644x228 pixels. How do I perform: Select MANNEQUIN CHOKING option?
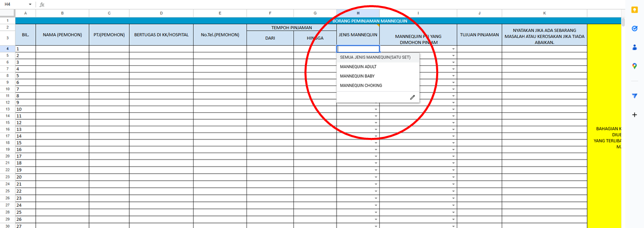[x=361, y=86]
